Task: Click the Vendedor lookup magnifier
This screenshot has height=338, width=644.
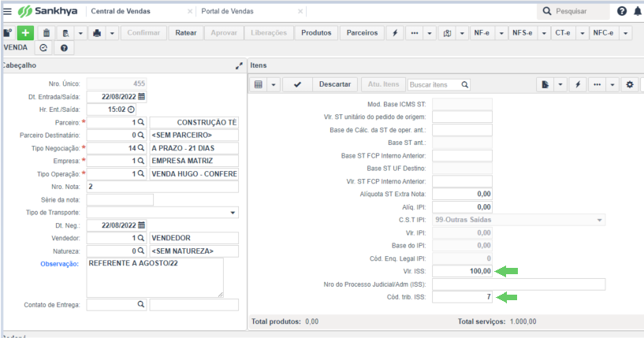Action: 141,238
